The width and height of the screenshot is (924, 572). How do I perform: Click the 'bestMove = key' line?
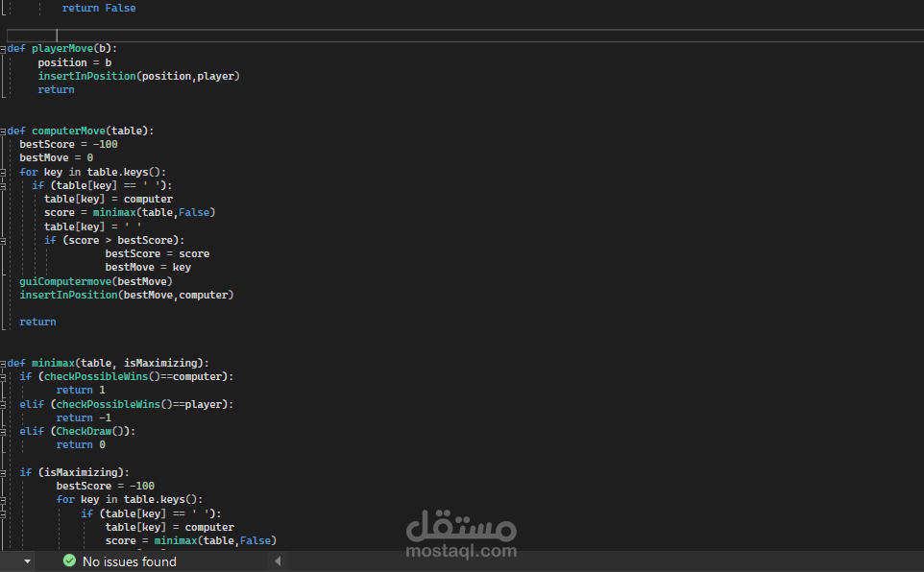tap(148, 268)
